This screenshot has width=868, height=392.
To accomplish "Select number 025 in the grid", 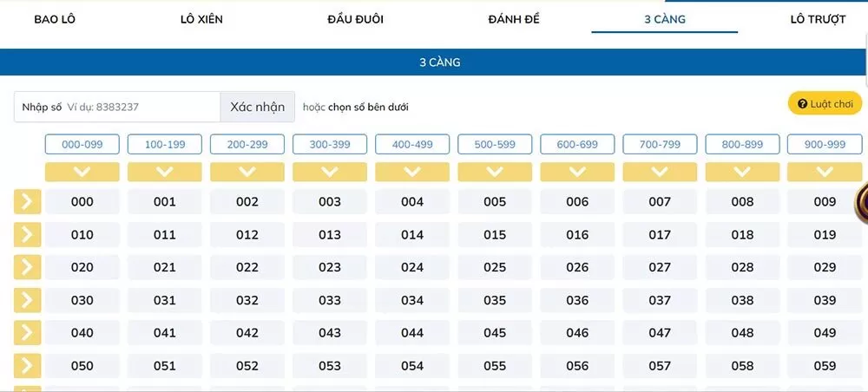I will 495,268.
